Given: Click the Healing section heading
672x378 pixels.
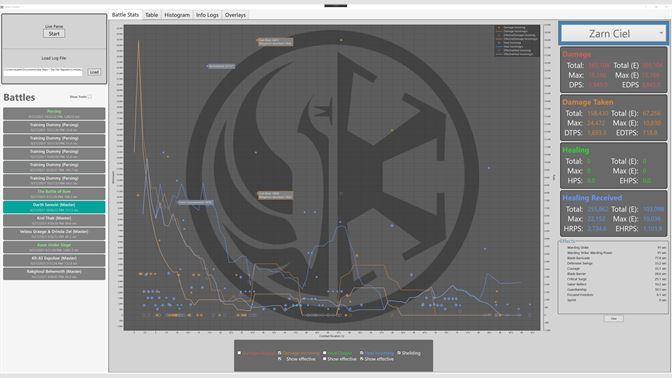Looking at the screenshot, I should 576,150.
